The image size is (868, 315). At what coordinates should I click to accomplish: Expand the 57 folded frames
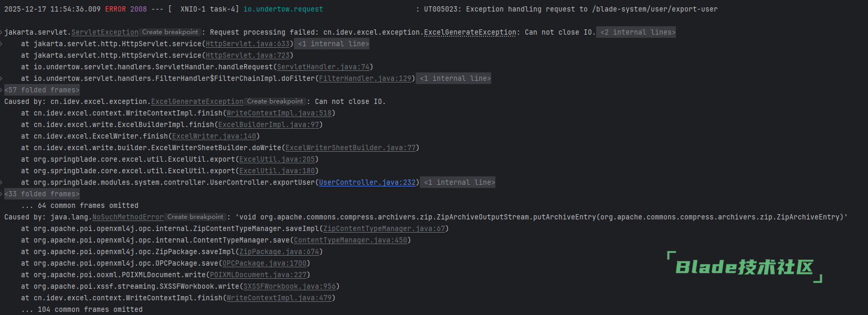point(42,90)
